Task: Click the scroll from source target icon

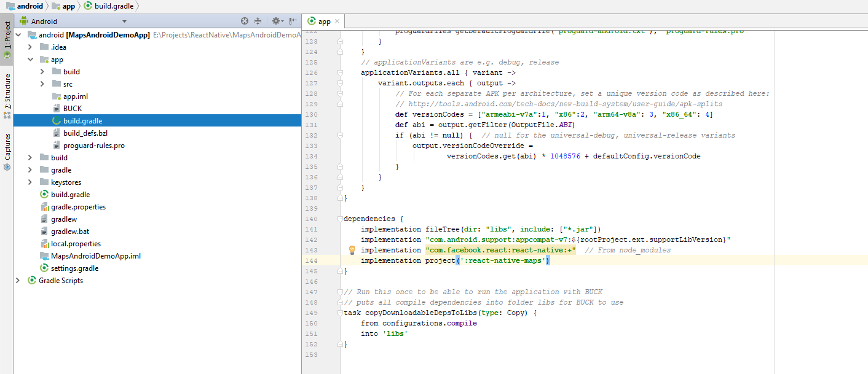Action: coord(245,21)
